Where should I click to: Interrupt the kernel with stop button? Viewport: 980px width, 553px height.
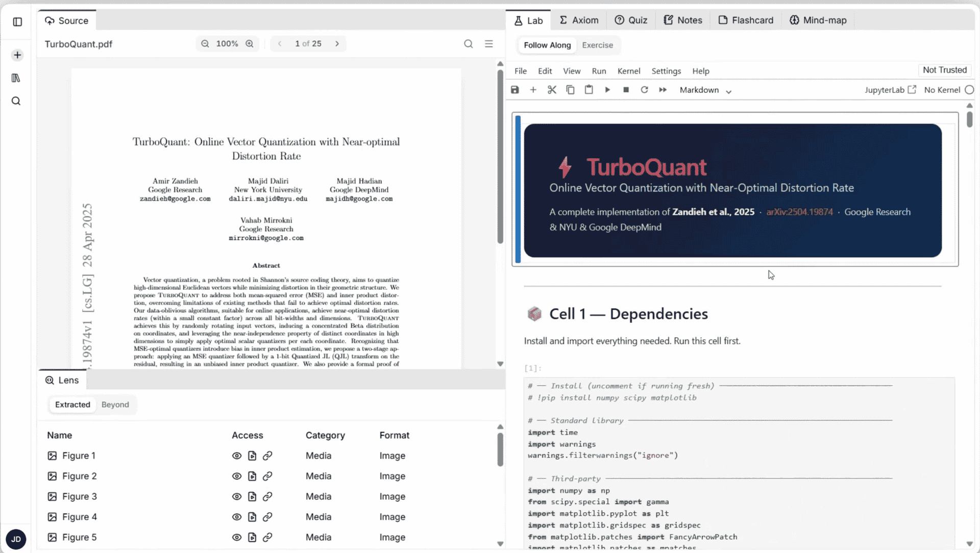tap(626, 90)
